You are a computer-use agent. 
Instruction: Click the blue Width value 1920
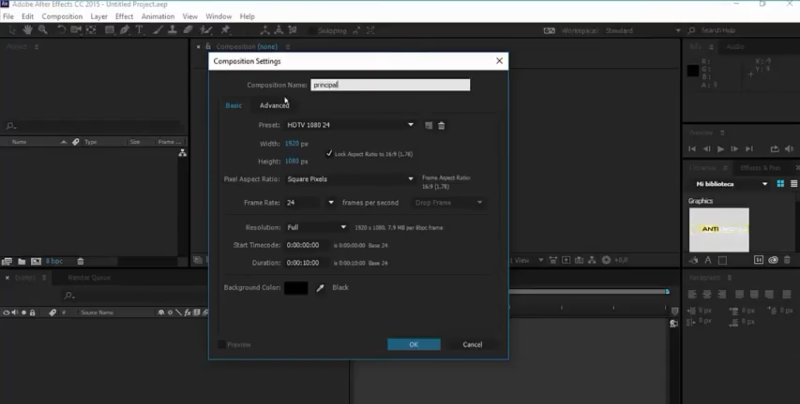pyautogui.click(x=292, y=144)
